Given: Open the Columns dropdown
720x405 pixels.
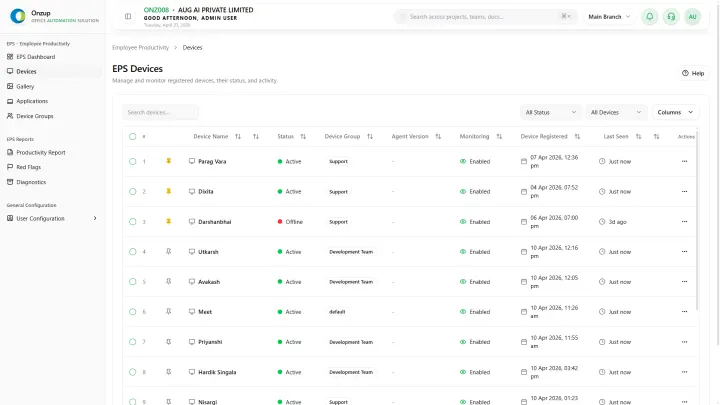Looking at the screenshot, I should pos(675,112).
